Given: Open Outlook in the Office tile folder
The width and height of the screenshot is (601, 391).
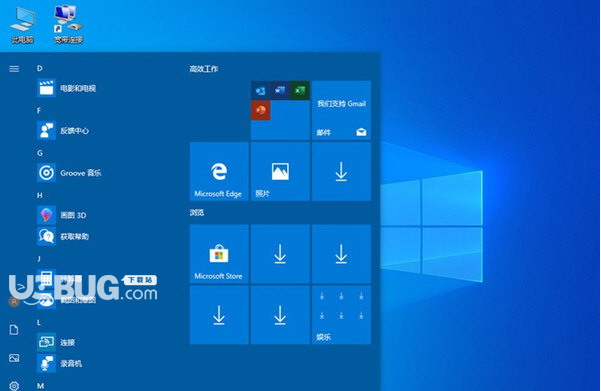Looking at the screenshot, I should pos(261,91).
